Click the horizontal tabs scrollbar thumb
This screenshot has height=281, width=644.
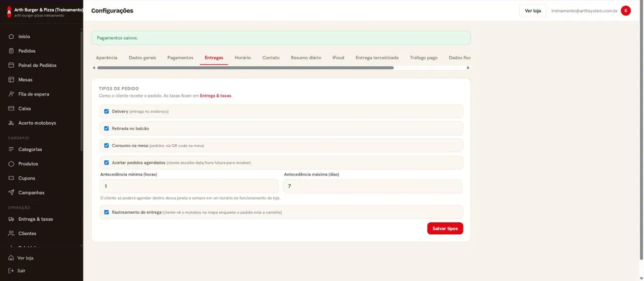tap(246, 68)
